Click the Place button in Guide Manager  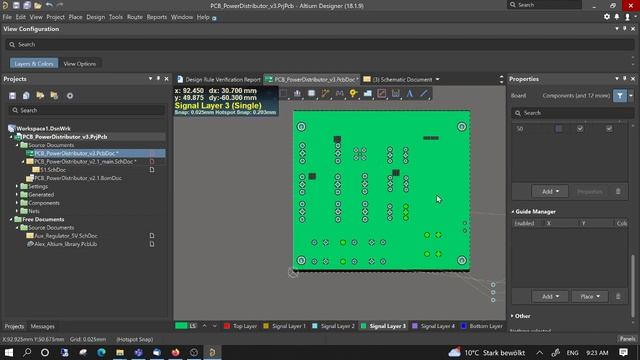[x=590, y=296]
